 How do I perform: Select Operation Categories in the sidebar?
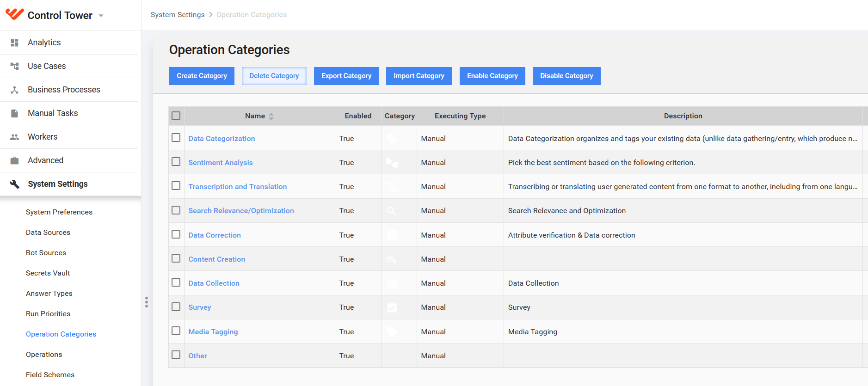coord(61,334)
